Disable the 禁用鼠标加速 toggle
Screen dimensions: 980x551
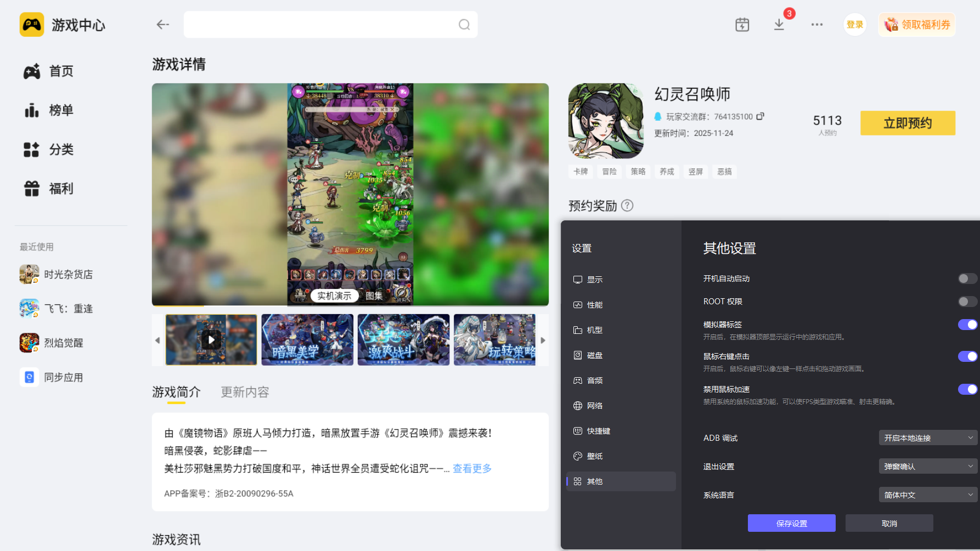[967, 389]
